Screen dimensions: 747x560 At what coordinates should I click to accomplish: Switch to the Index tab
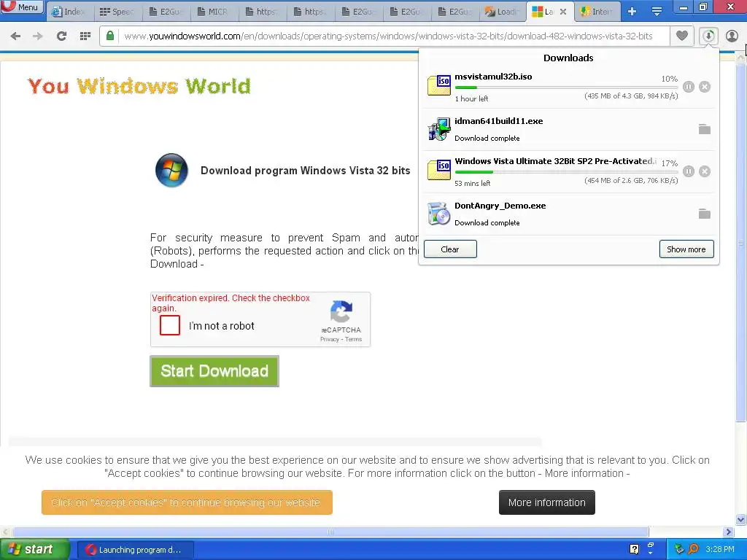coord(70,12)
